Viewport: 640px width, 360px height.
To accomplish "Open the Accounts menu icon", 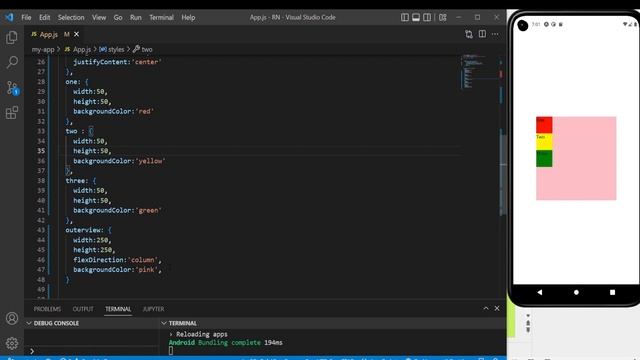I will [x=12, y=318].
